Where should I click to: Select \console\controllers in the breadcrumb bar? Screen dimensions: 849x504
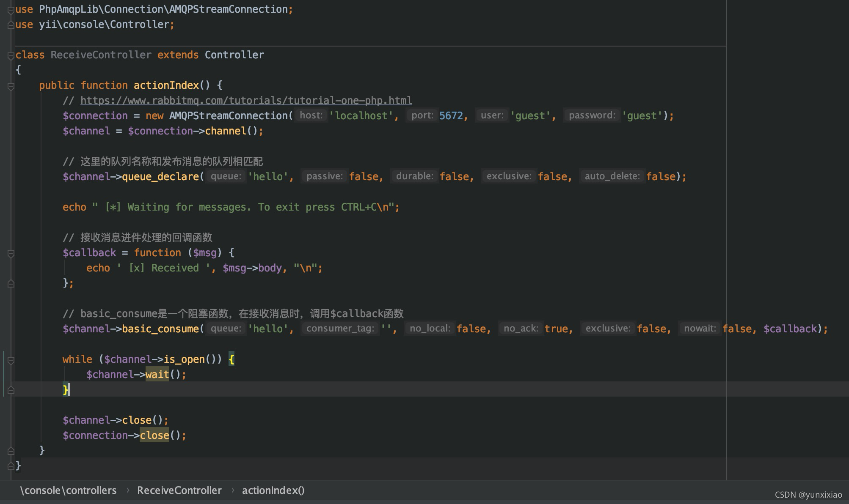coord(68,490)
